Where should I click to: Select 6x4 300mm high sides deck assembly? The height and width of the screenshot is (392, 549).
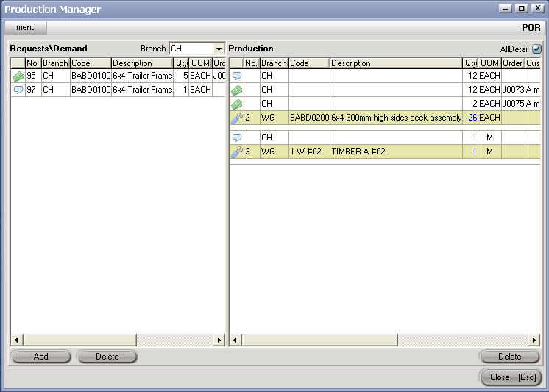tap(396, 118)
